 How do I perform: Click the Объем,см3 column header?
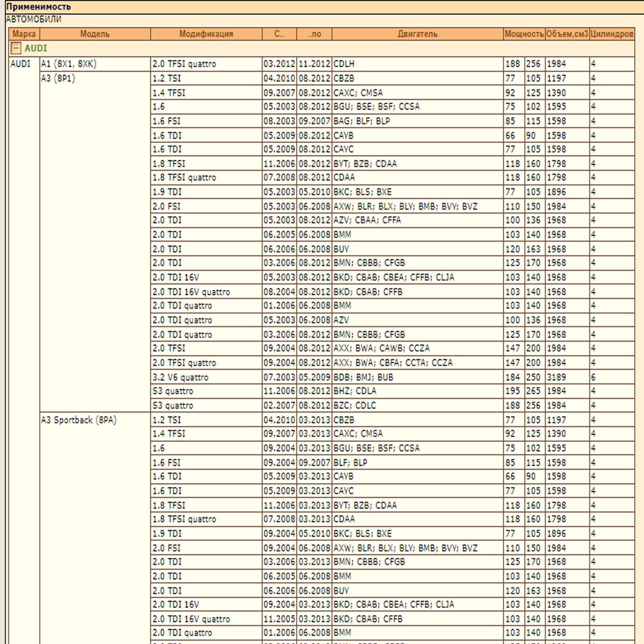click(567, 34)
